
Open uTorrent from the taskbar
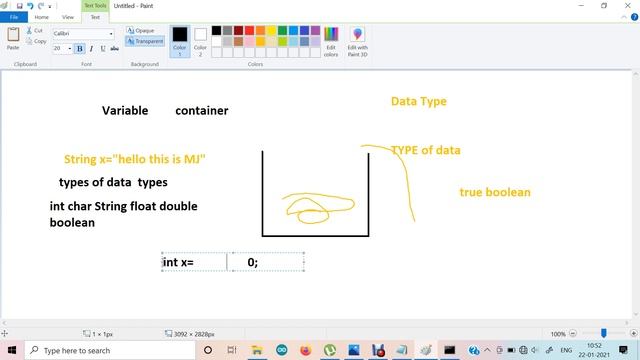(x=330, y=350)
